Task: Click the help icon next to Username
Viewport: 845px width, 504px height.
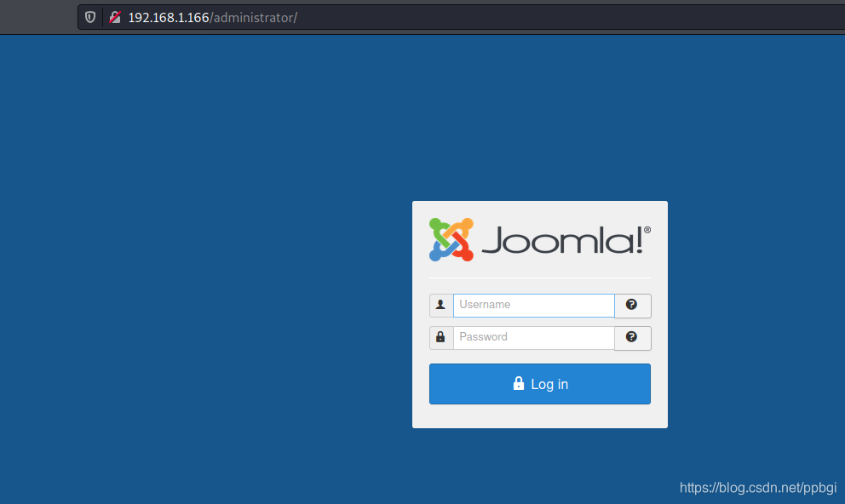Action: pyautogui.click(x=631, y=305)
